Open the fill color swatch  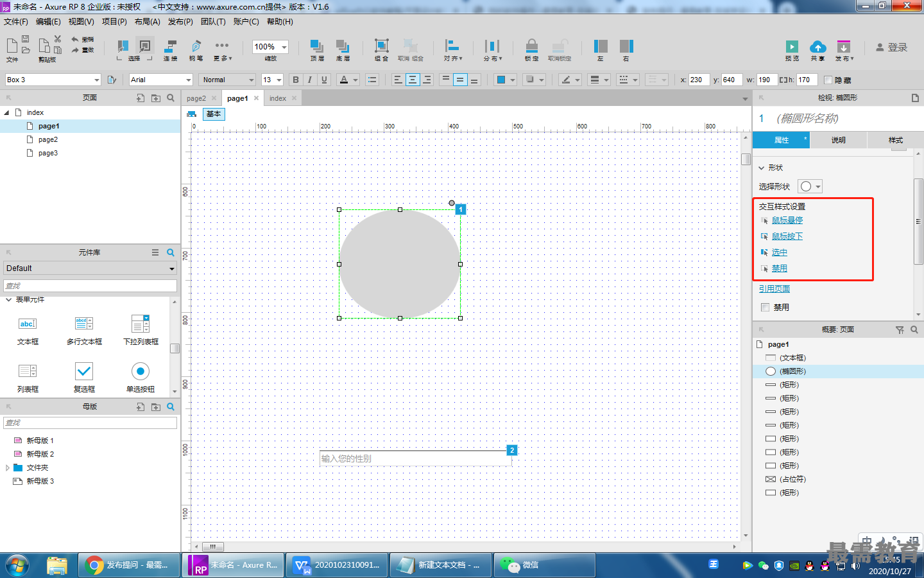coord(502,80)
